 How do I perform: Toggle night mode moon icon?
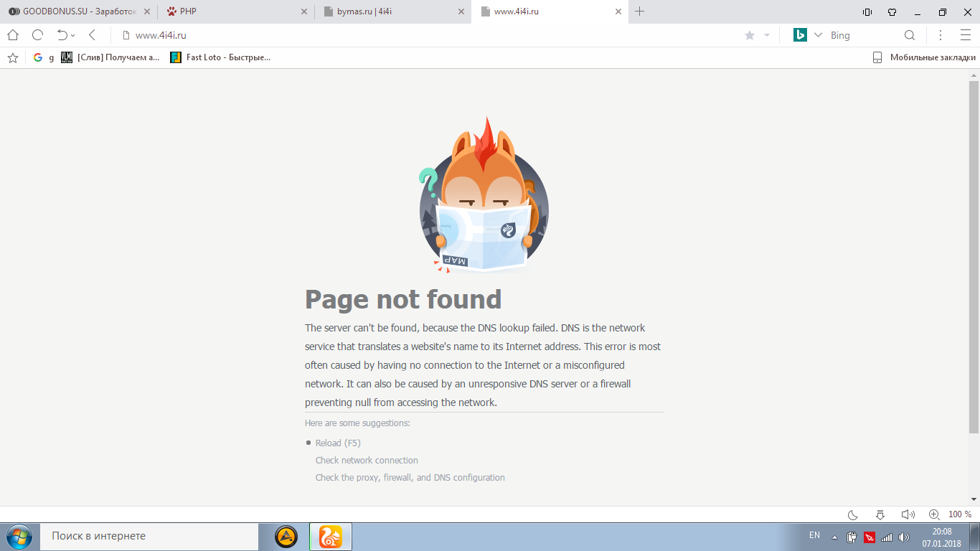[853, 514]
